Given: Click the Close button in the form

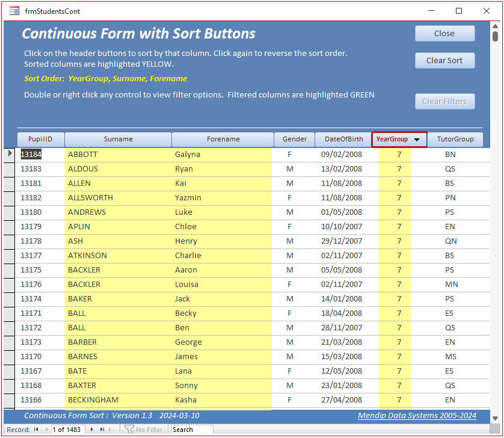Looking at the screenshot, I should [444, 34].
